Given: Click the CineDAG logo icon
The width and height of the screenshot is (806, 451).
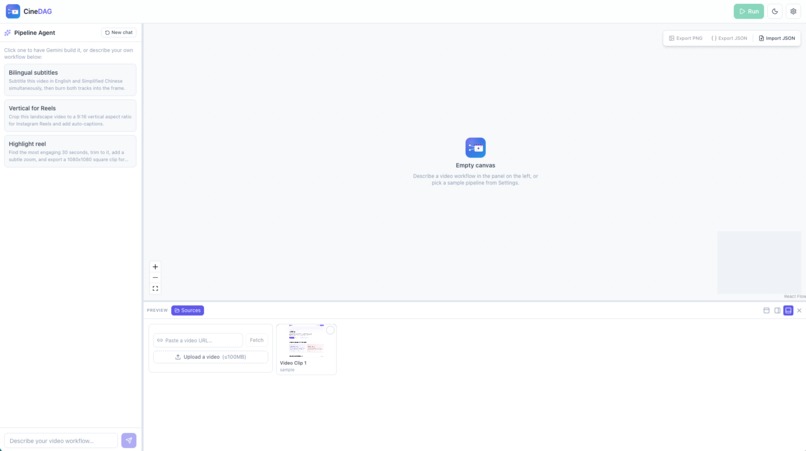Looking at the screenshot, I should [x=13, y=11].
